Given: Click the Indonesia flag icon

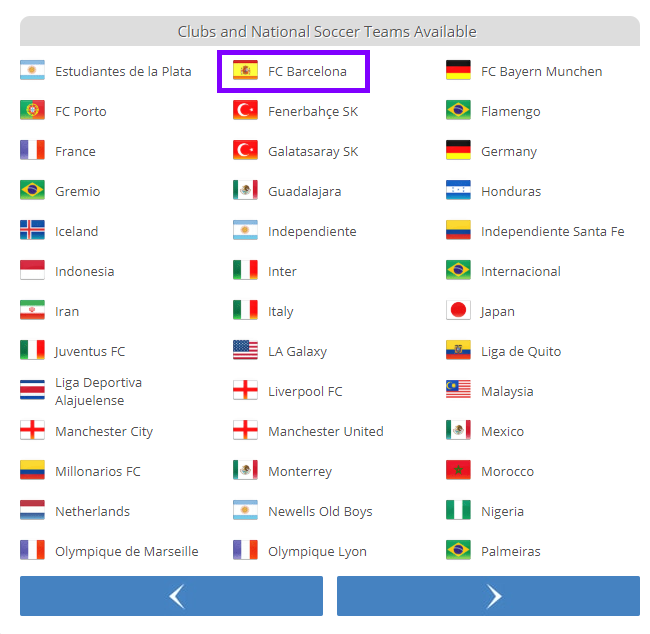Looking at the screenshot, I should (32, 270).
